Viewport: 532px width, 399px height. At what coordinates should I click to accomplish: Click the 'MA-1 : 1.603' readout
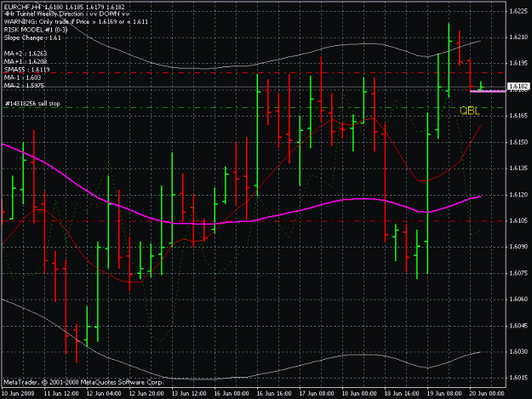pyautogui.click(x=22, y=77)
